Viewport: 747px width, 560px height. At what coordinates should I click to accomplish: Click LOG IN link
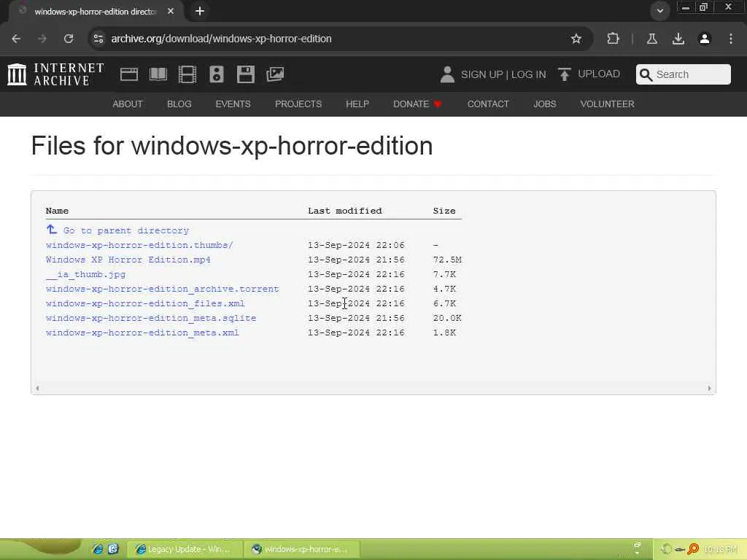[528, 74]
